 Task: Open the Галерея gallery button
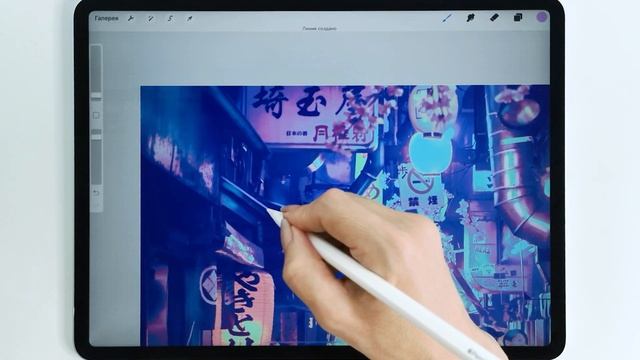107,18
